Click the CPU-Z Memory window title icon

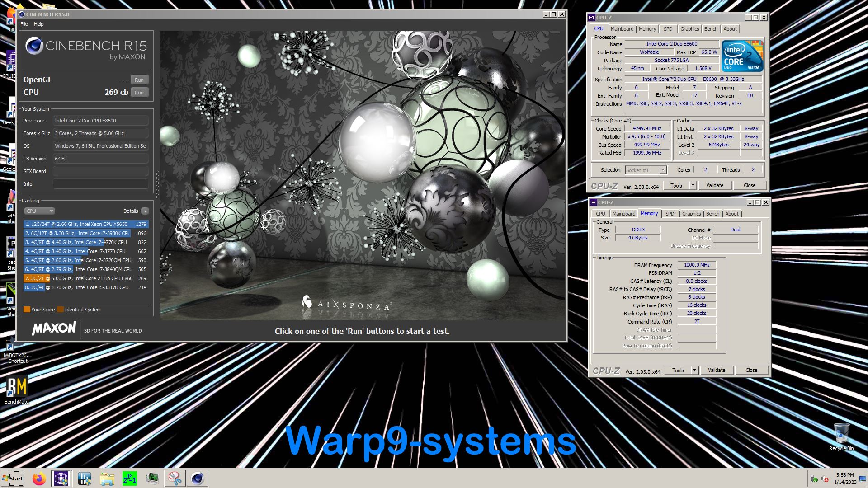594,202
